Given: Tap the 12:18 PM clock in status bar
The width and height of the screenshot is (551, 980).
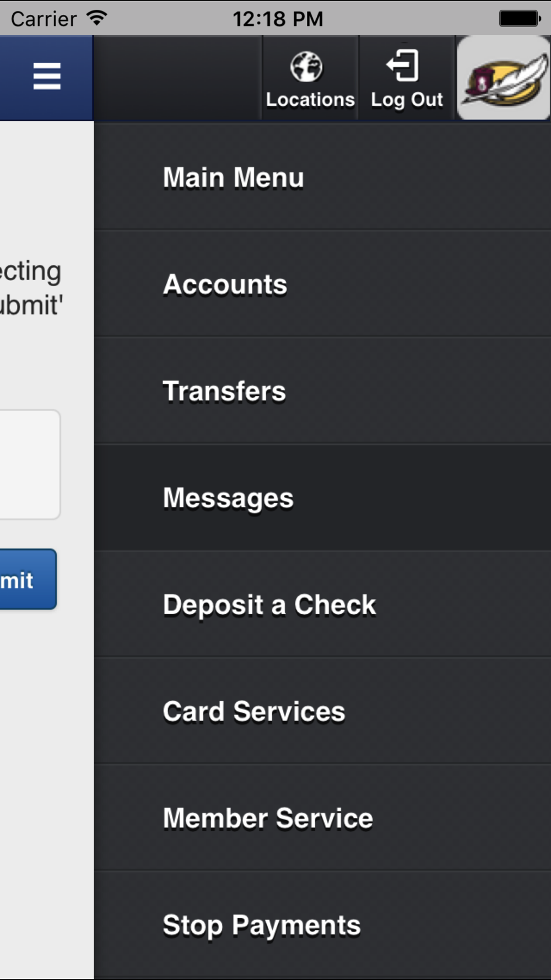Looking at the screenshot, I should tap(278, 19).
